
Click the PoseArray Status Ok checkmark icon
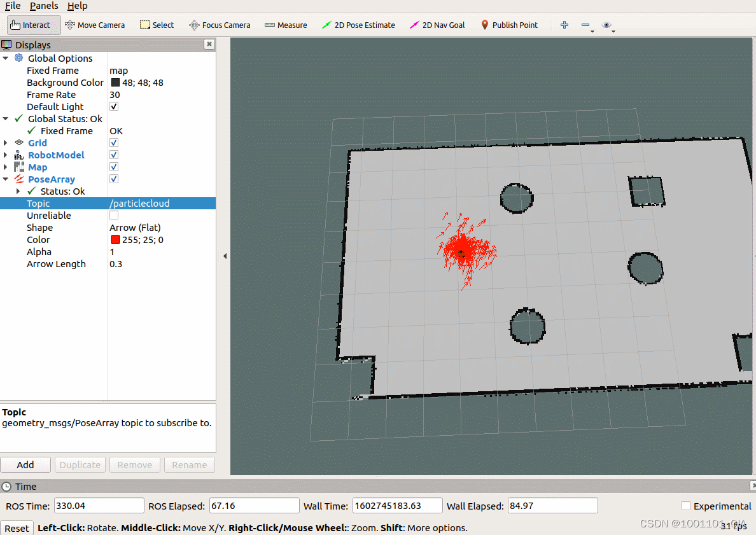pyautogui.click(x=31, y=191)
